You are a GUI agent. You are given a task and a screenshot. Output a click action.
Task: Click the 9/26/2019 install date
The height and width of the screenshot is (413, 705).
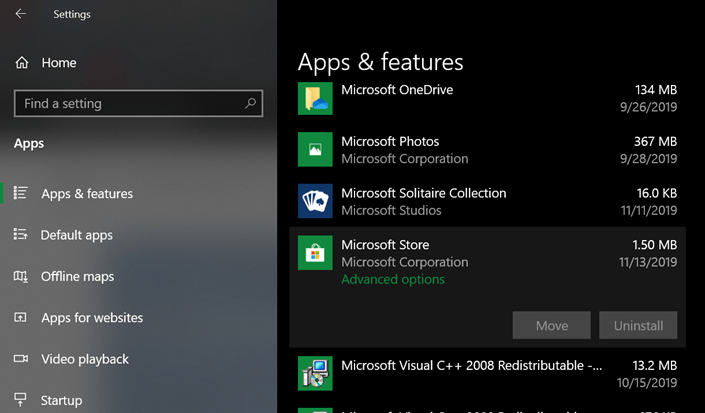(648, 107)
